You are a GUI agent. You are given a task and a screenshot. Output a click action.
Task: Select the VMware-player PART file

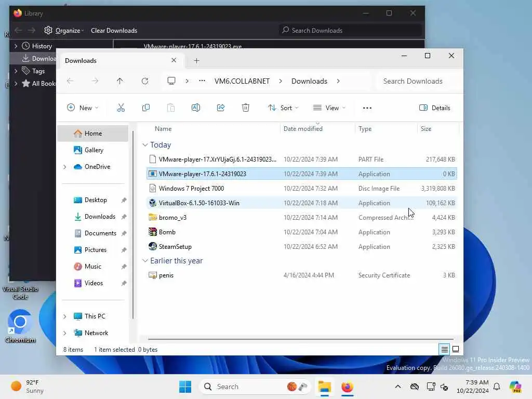click(x=302, y=159)
